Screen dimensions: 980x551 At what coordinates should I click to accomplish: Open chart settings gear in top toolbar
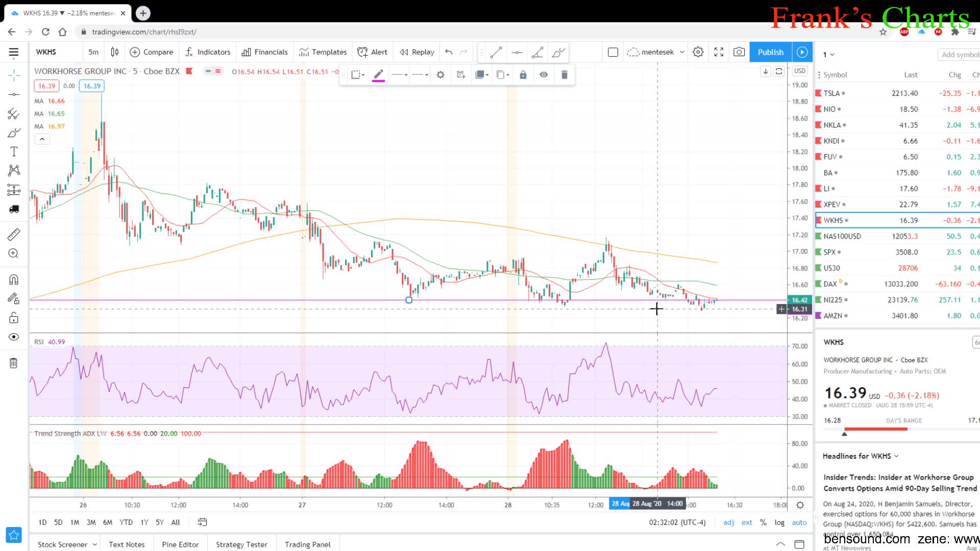coord(698,52)
